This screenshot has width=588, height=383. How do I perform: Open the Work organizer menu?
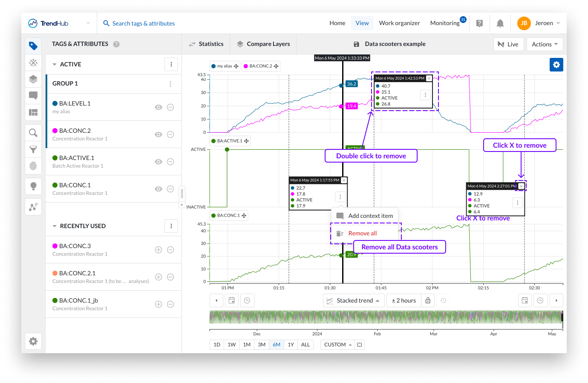click(x=399, y=23)
